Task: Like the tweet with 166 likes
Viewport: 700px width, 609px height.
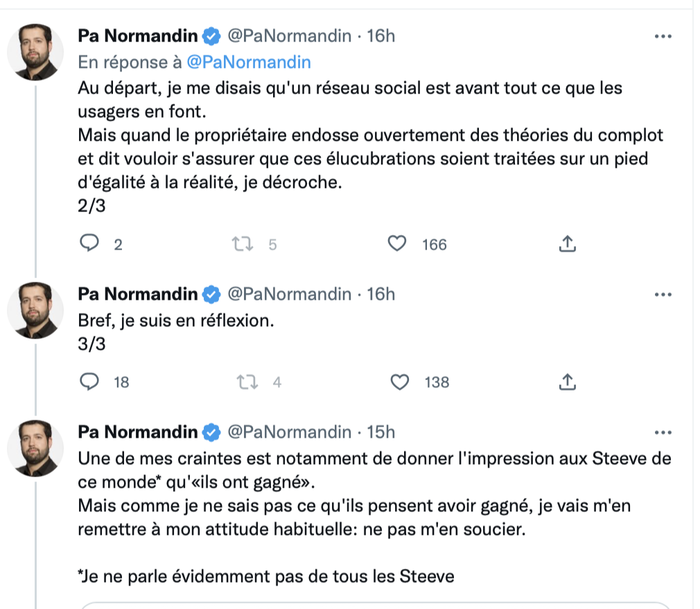Action: pos(397,244)
